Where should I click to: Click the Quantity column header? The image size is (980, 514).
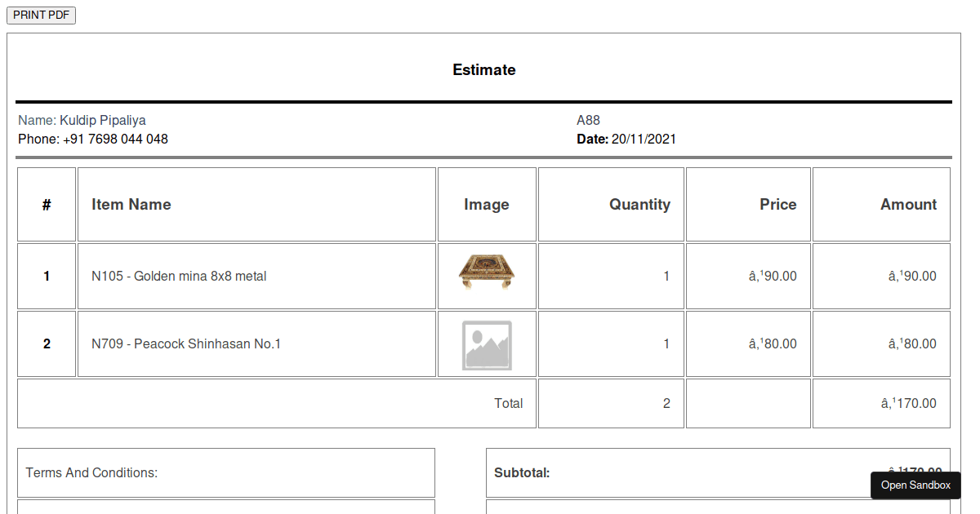(639, 204)
